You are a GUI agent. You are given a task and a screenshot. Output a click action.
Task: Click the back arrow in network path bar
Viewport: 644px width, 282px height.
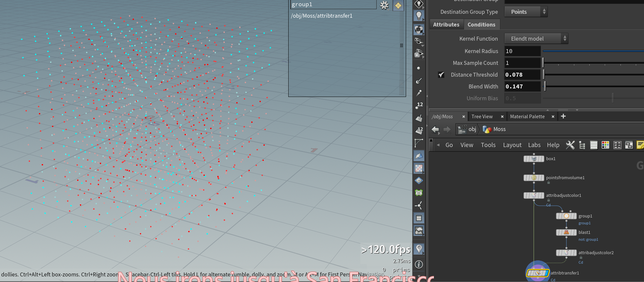[435, 129]
